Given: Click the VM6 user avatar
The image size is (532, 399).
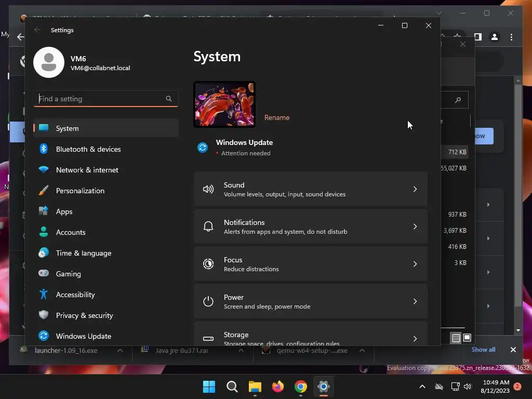Looking at the screenshot, I should pyautogui.click(x=49, y=62).
